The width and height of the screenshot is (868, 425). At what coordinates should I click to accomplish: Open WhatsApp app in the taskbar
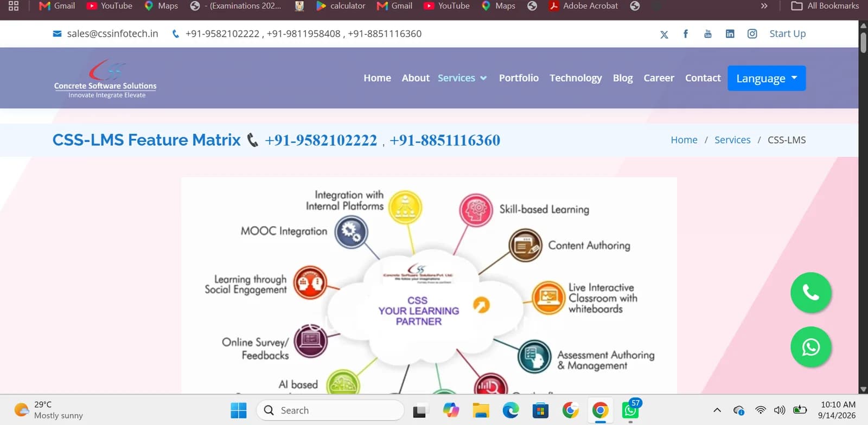[630, 410]
